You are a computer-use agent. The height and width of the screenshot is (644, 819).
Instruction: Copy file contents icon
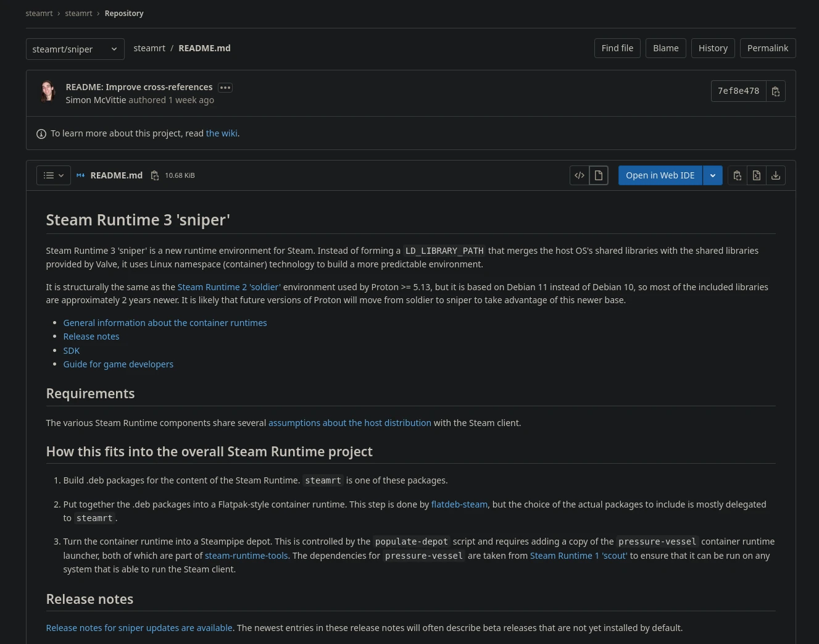[738, 175]
